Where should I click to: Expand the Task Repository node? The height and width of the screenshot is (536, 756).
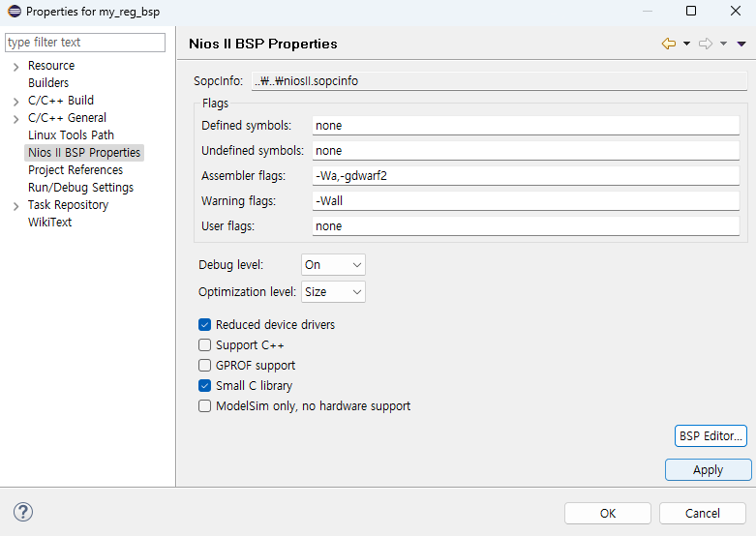15,206
